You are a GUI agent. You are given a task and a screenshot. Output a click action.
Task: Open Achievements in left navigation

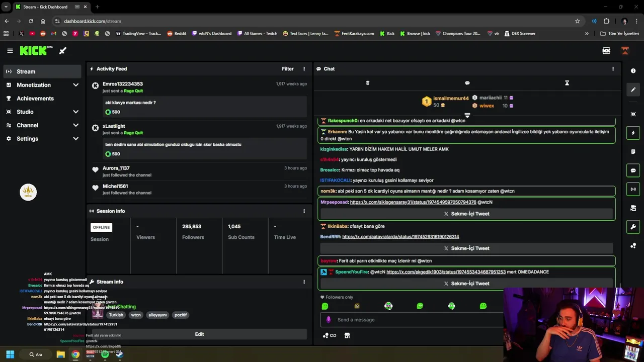pyautogui.click(x=42, y=99)
